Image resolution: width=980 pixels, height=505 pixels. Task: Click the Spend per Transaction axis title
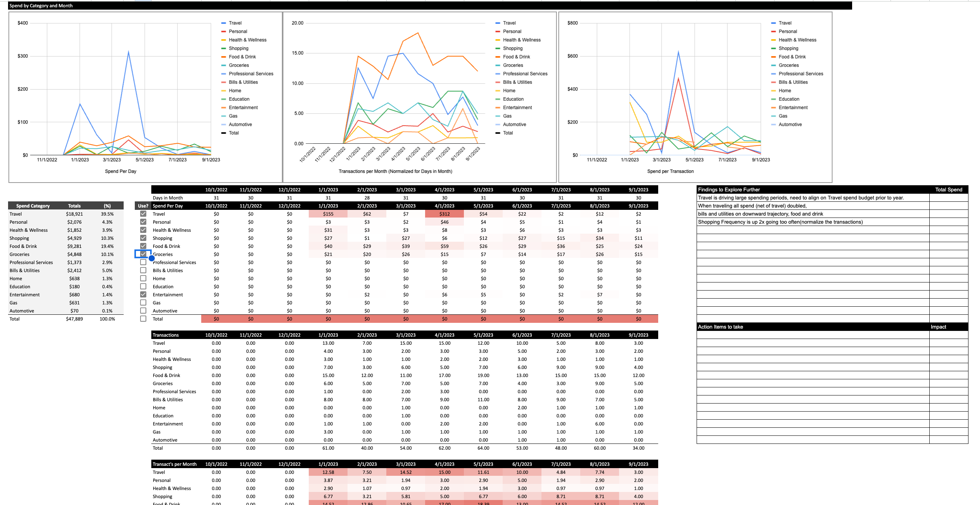(x=670, y=171)
